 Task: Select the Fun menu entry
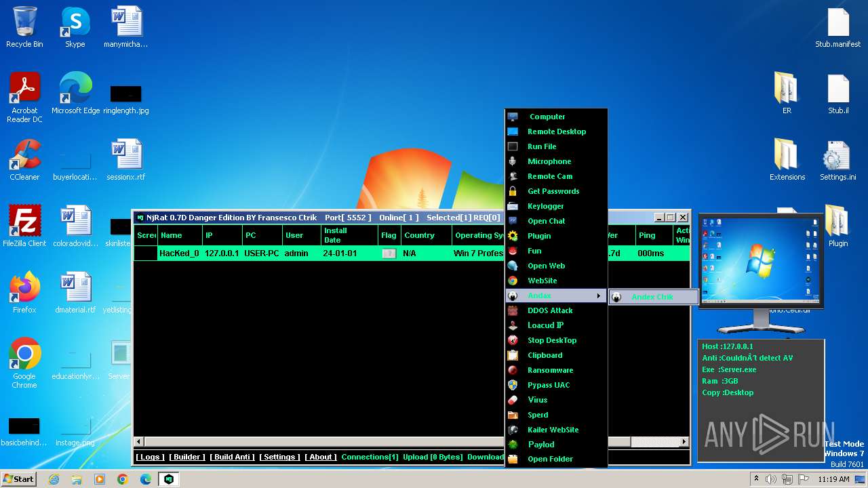click(556, 251)
